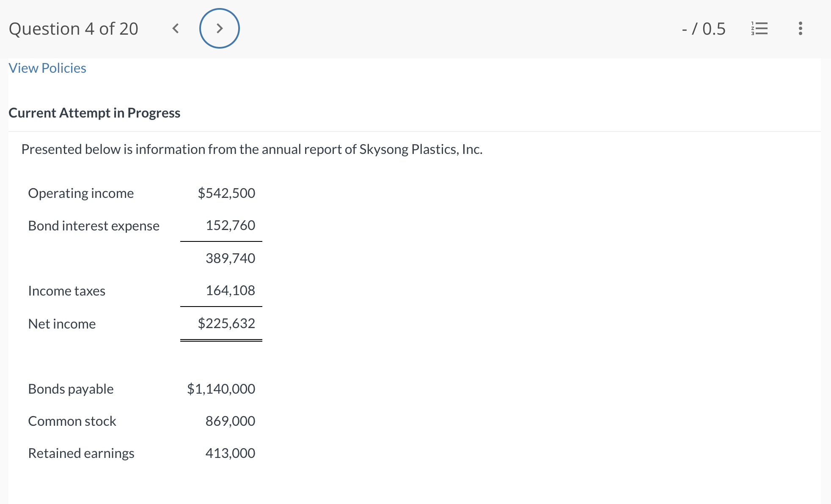Screen dimensions: 831x504
Task: Click the 'Question 4 of 20' title
Action: 74,29
